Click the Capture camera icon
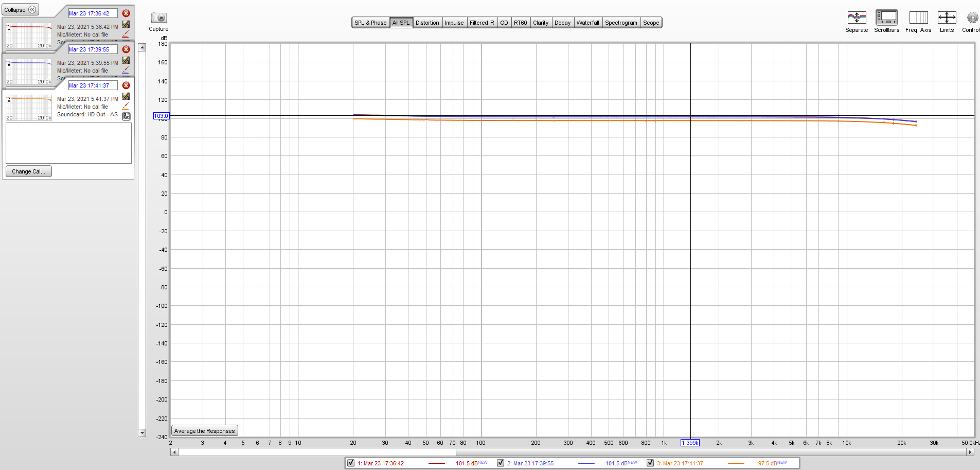980x470 pixels. coord(158,18)
